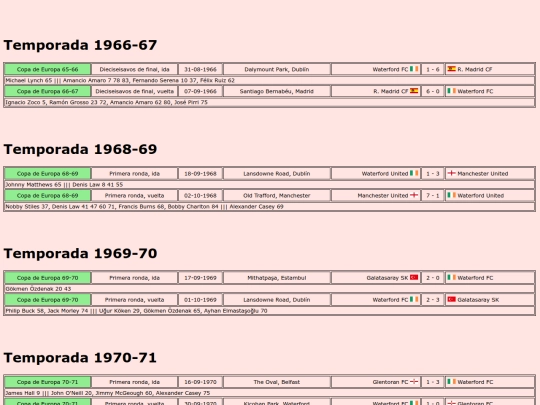Click the Turkish flag in the 01-10-1969 match row
The image size is (540, 405).
tap(451, 300)
